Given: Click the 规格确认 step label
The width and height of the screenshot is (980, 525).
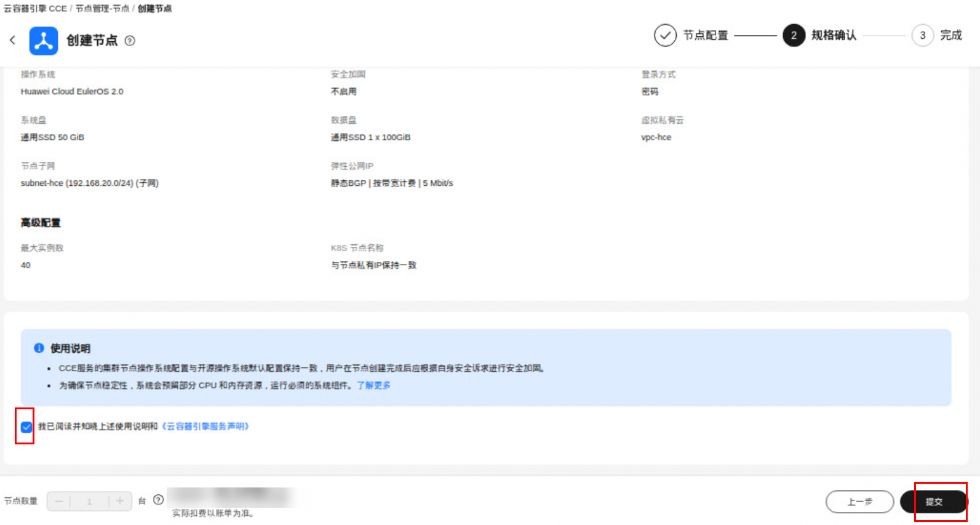Looking at the screenshot, I should (x=834, y=35).
